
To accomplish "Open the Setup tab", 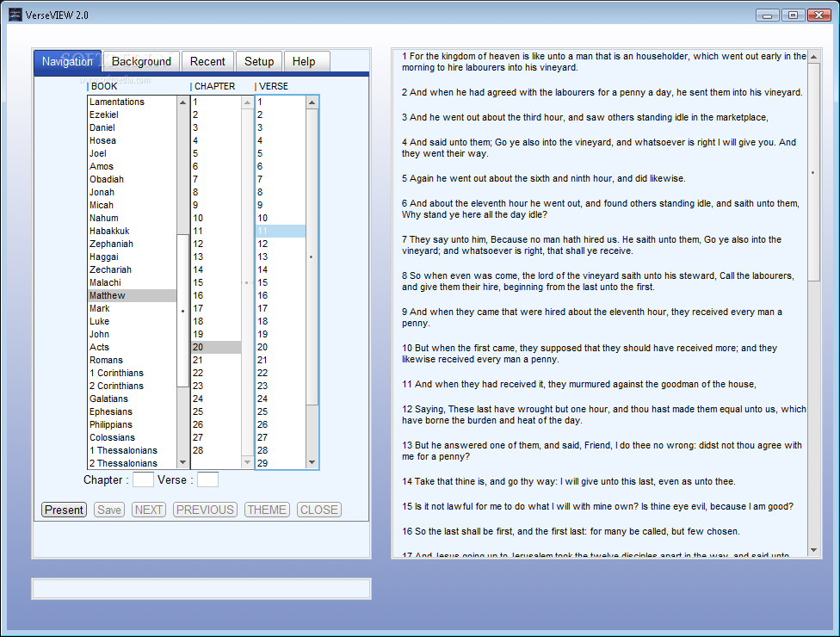I will tap(259, 62).
